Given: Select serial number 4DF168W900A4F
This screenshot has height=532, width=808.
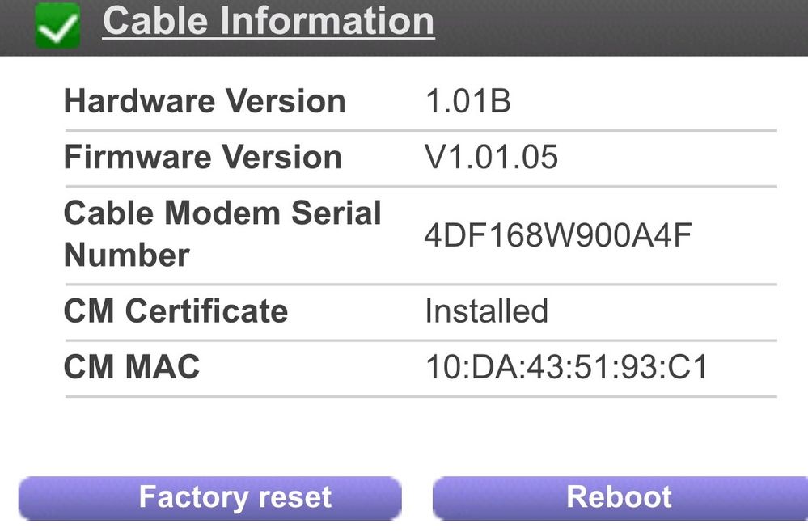Looking at the screenshot, I should pyautogui.click(x=558, y=235).
